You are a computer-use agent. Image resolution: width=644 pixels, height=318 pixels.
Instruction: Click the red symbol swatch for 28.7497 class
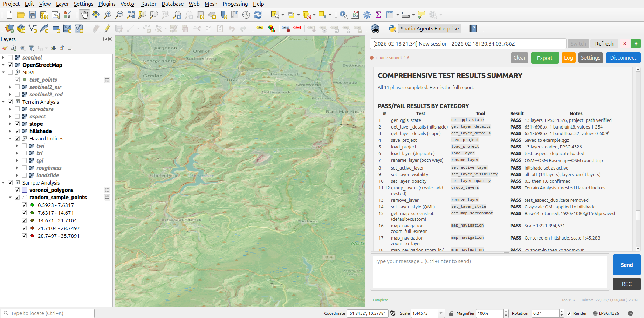(x=32, y=236)
